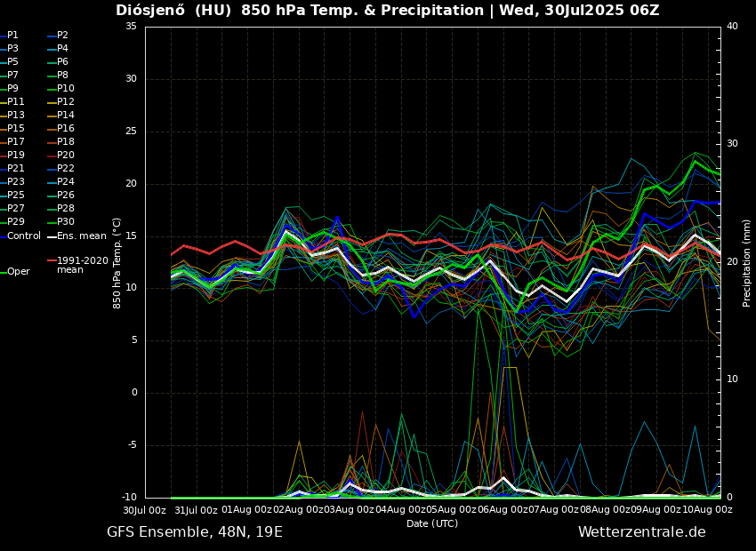This screenshot has height=551, width=756.
Task: Select the Control run legend entry
Action: point(24,236)
